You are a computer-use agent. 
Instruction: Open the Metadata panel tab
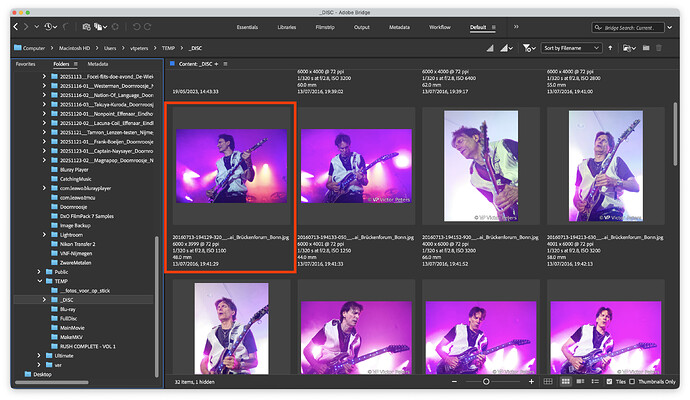(98, 63)
